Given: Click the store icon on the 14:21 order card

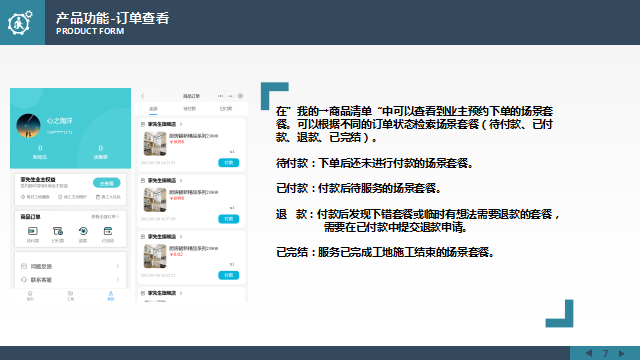Looking at the screenshot, I should (x=143, y=124).
